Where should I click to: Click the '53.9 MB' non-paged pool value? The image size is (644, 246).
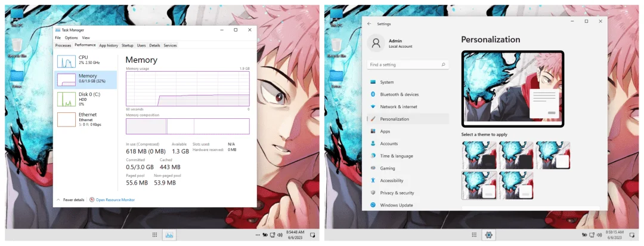(165, 182)
